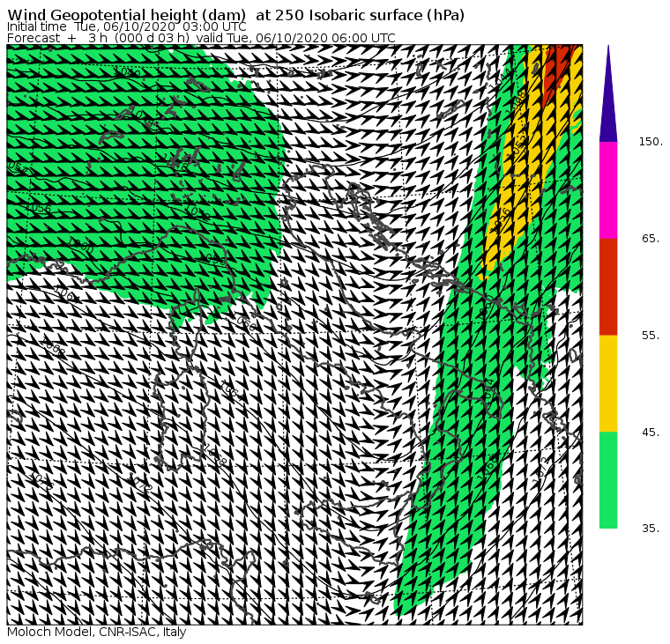Click the 'Moloch Model, CNR-ISAC, Italy' credit
This screenshot has width=670, height=644.
point(97,632)
